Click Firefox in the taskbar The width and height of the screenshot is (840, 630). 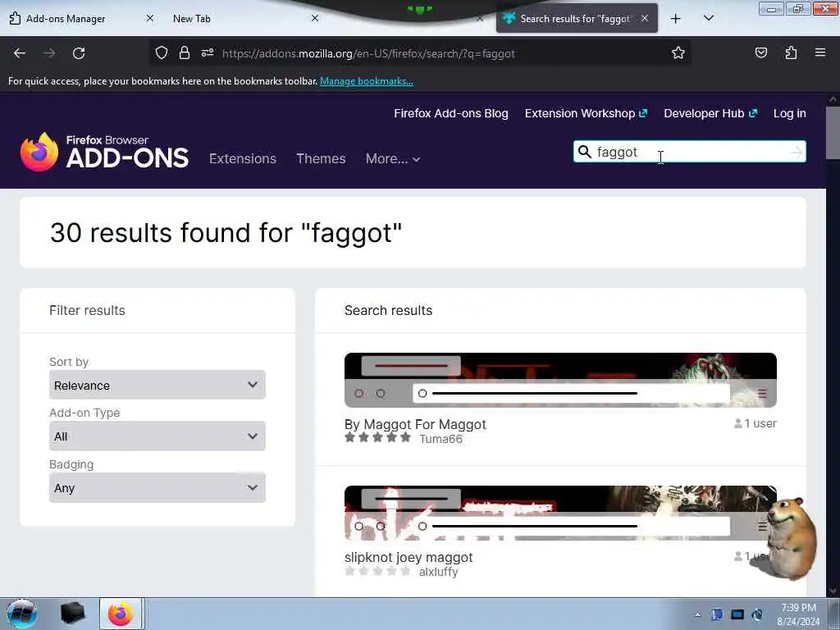pos(121,614)
